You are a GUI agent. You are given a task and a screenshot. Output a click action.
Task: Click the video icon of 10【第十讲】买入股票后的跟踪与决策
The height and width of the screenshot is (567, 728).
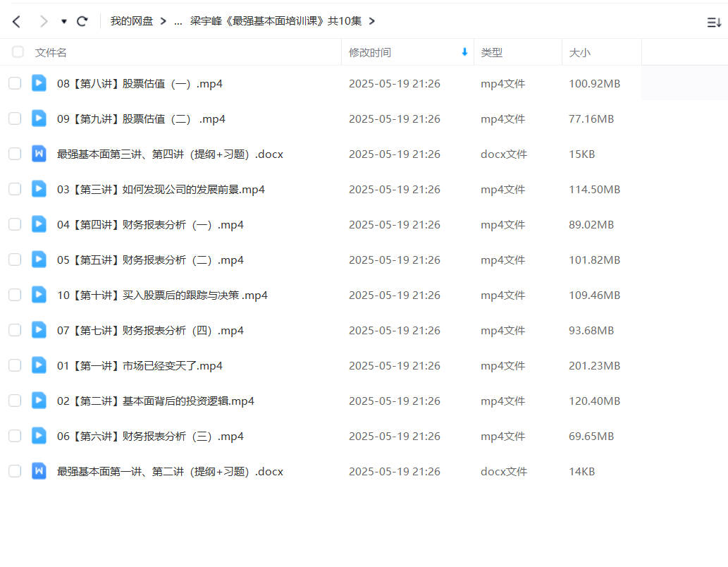[39, 295]
